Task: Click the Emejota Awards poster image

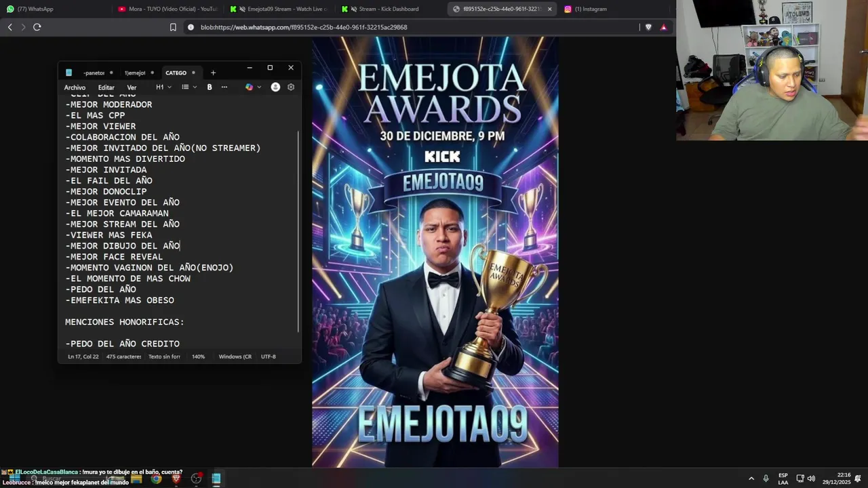Action: tap(435, 251)
